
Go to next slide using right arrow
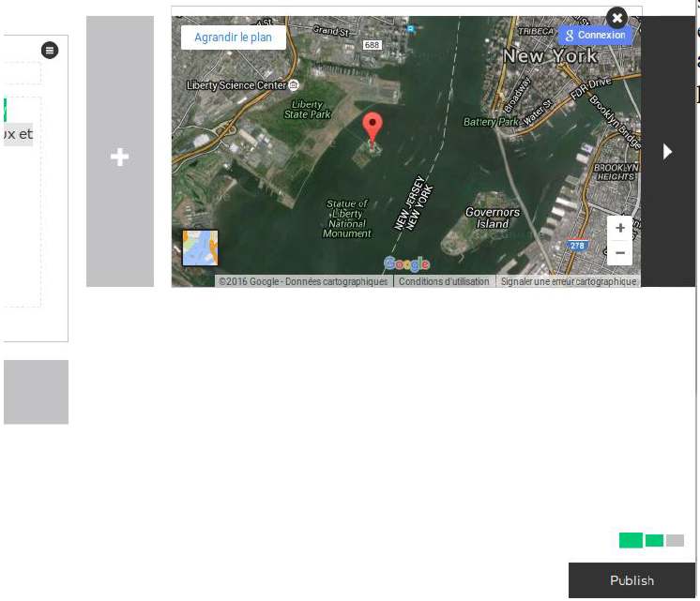668,151
